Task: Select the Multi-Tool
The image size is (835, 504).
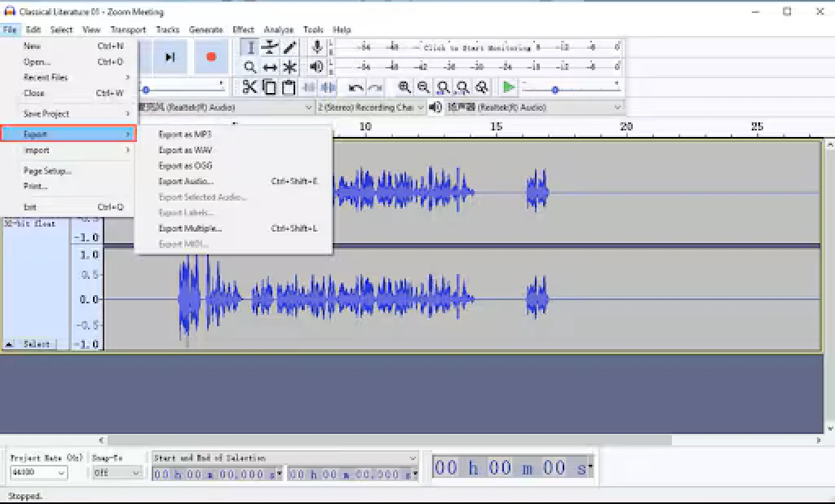Action: pos(289,67)
